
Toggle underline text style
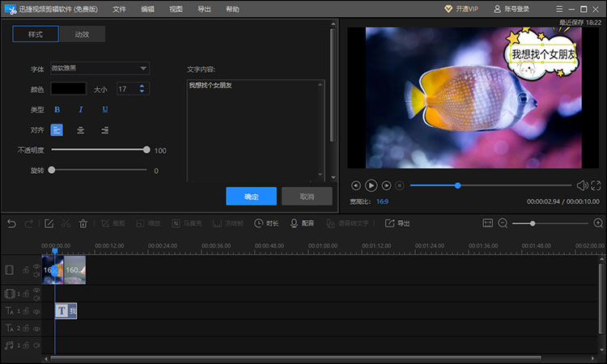[x=105, y=109]
